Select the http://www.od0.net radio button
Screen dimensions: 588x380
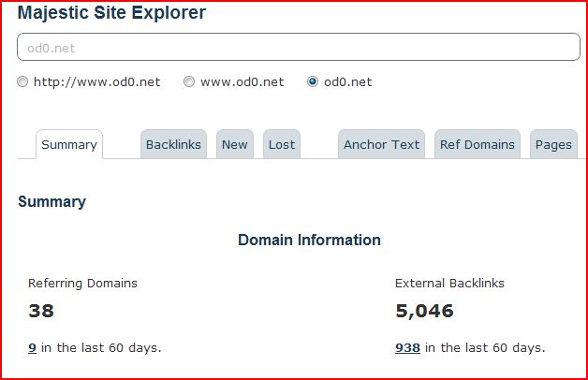(22, 81)
